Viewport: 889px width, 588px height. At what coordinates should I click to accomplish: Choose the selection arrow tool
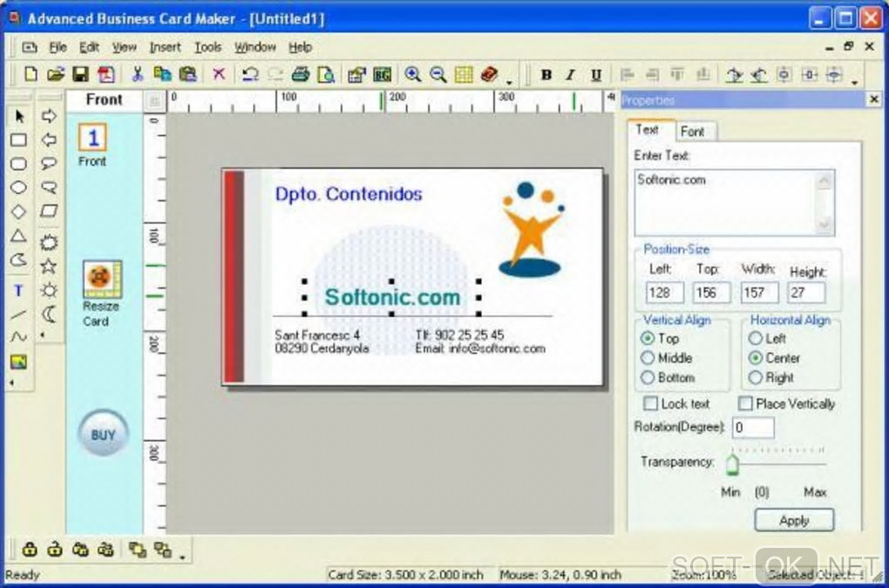tap(18, 117)
